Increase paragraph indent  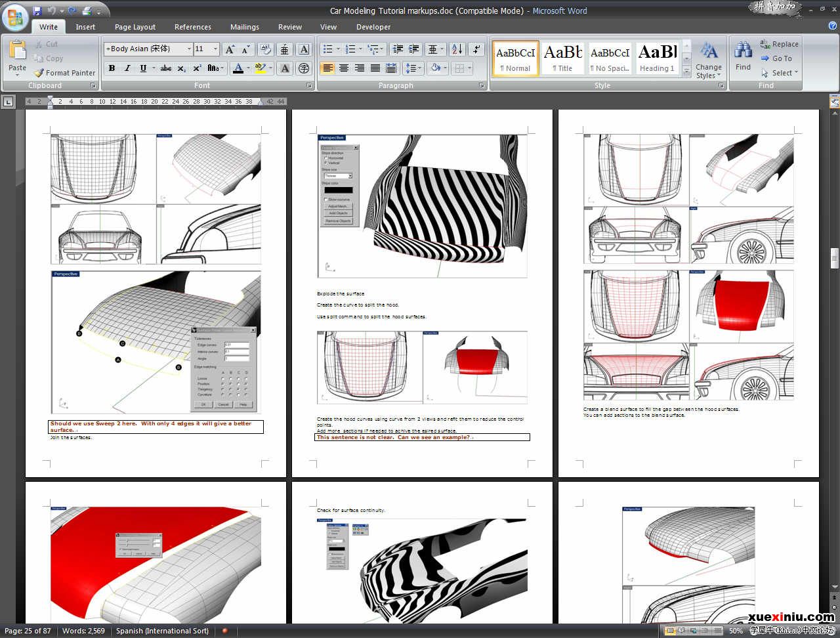(413, 49)
